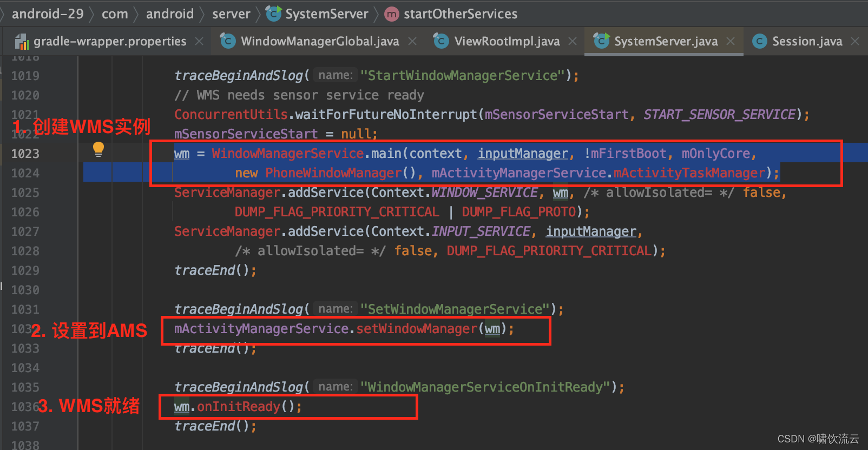Click WindowManagerService on line 1023
Screen dimensions: 868x450
287,154
